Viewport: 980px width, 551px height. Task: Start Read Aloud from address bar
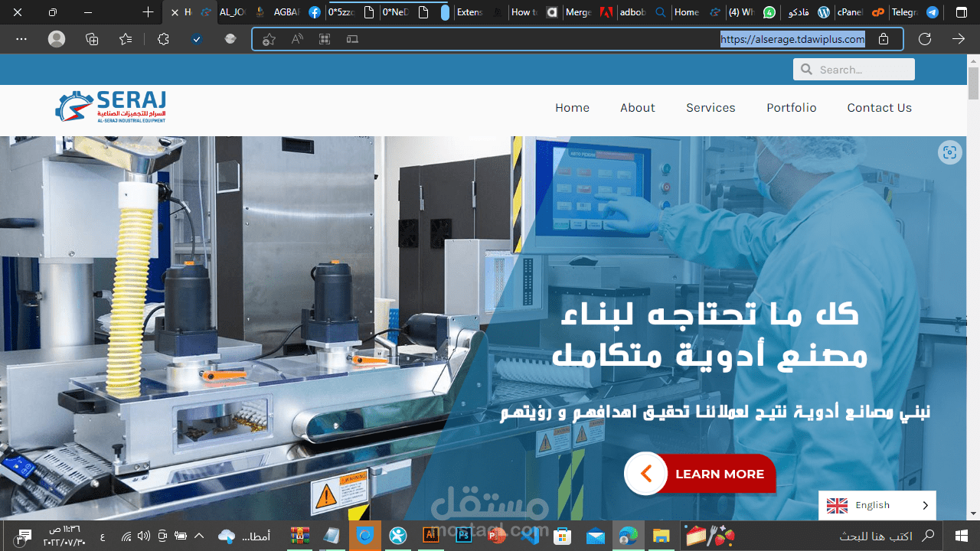(297, 39)
